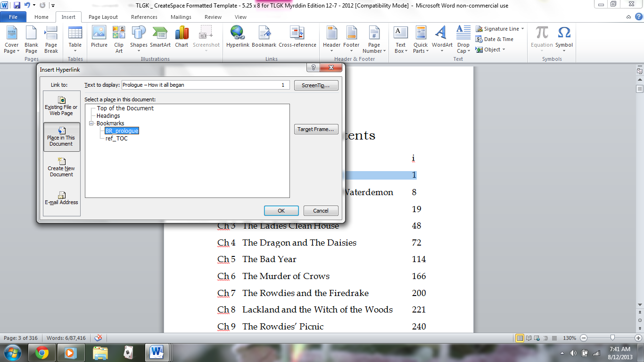
Task: Adjust the zoom slider in status bar
Action: click(x=612, y=338)
